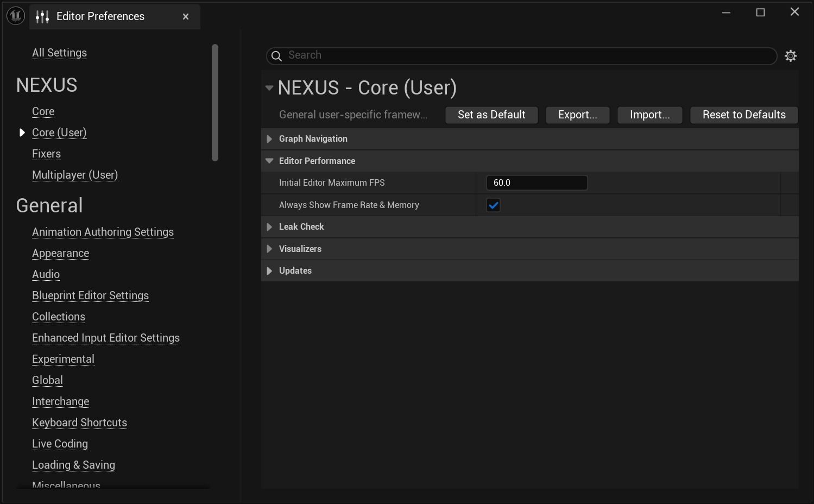Open All Settings in the sidebar
The height and width of the screenshot is (504, 814).
[x=59, y=53]
